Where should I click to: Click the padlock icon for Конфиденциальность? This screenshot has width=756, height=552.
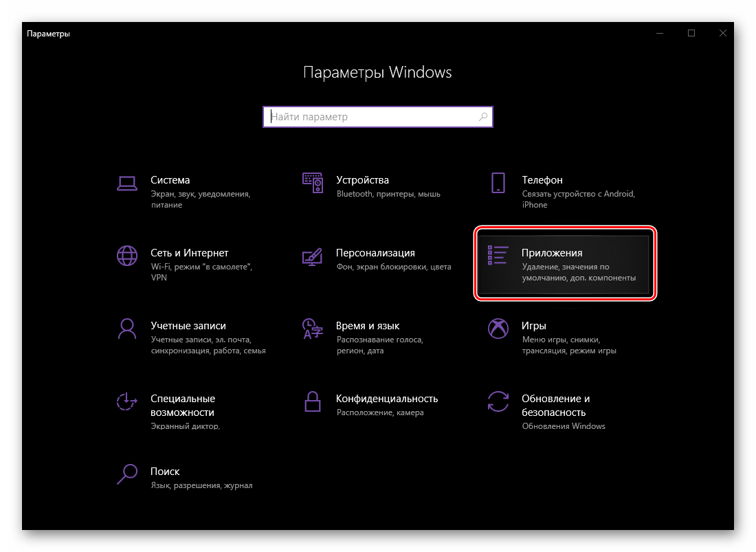point(313,401)
